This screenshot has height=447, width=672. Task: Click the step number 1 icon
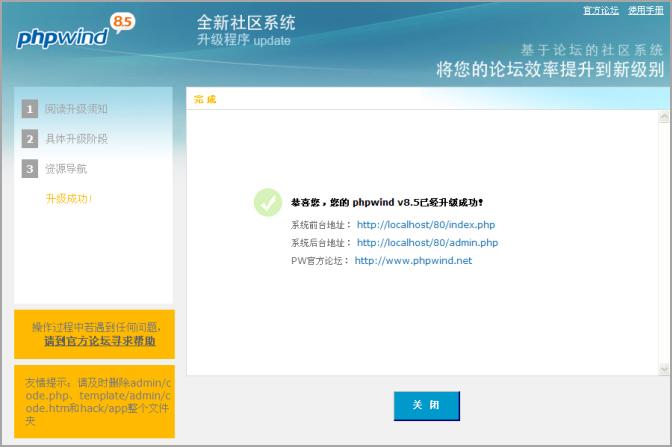[30, 109]
